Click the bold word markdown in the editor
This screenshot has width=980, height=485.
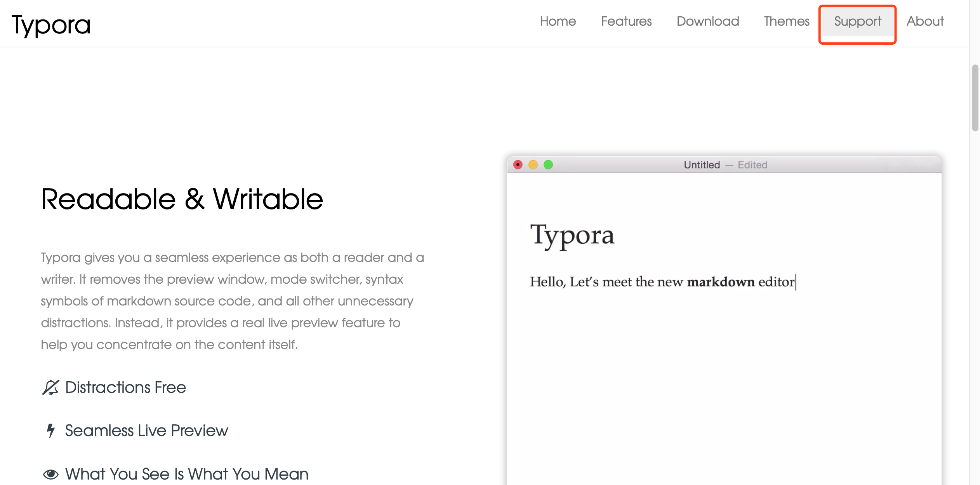[720, 282]
